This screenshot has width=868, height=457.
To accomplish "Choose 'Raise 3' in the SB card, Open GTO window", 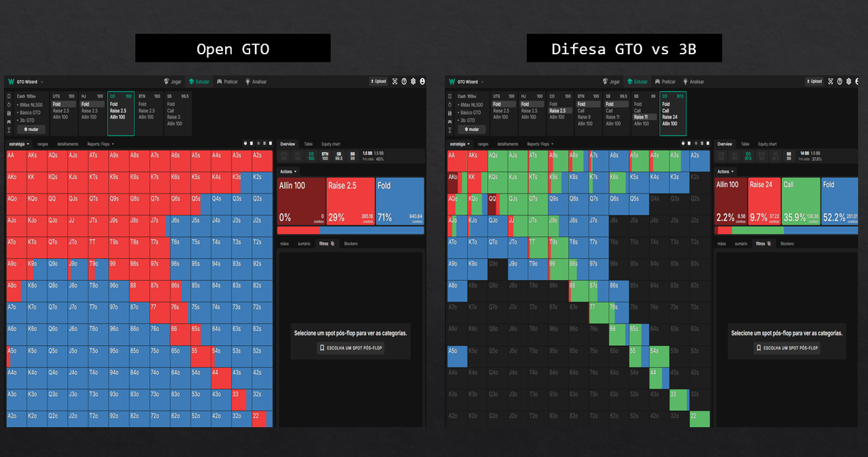I will 174,117.
